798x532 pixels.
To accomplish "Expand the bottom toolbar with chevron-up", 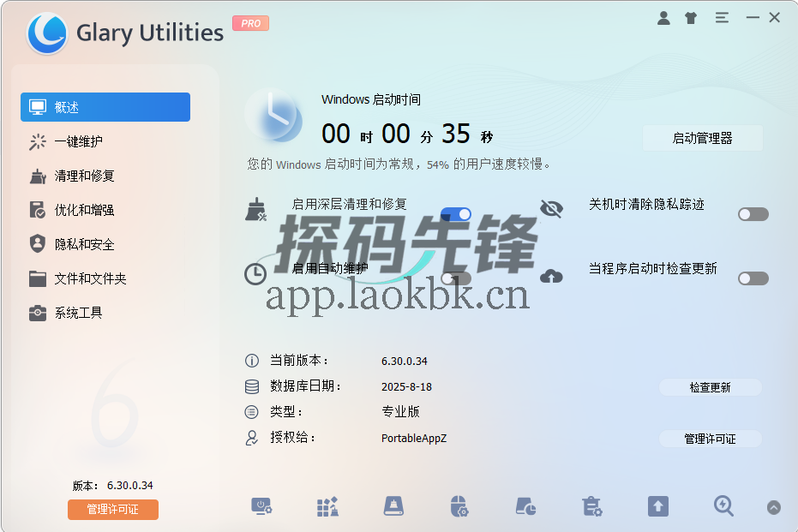I will tap(773, 507).
